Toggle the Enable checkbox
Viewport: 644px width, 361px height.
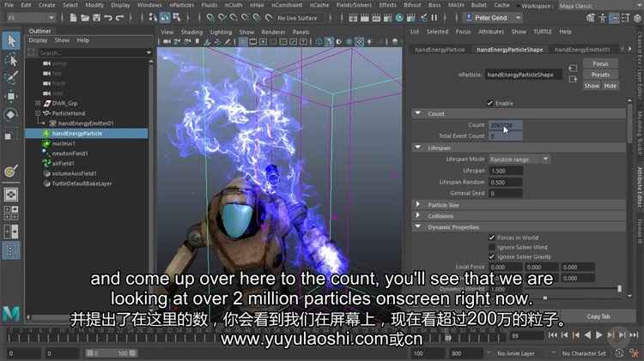(x=489, y=103)
